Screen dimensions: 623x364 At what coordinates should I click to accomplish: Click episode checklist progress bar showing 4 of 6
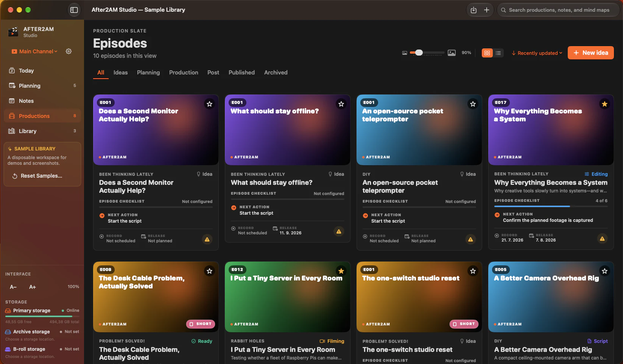click(x=551, y=206)
